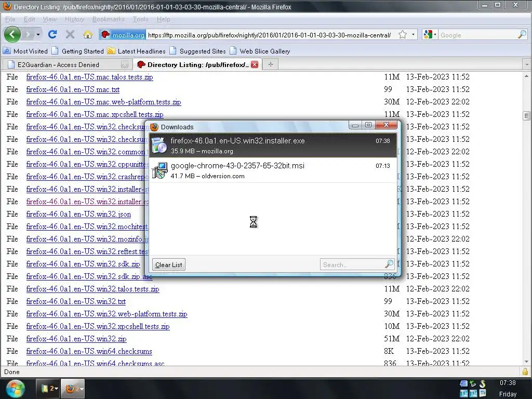Click the green Back navigation arrow

12,34
